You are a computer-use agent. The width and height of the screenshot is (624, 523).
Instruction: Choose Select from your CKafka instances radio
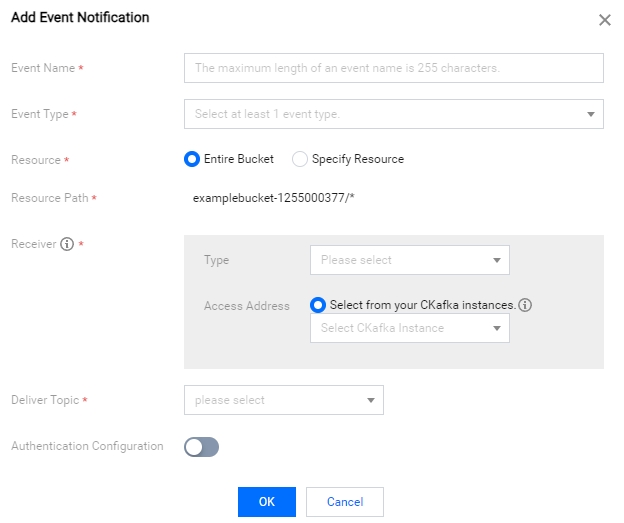[318, 305]
